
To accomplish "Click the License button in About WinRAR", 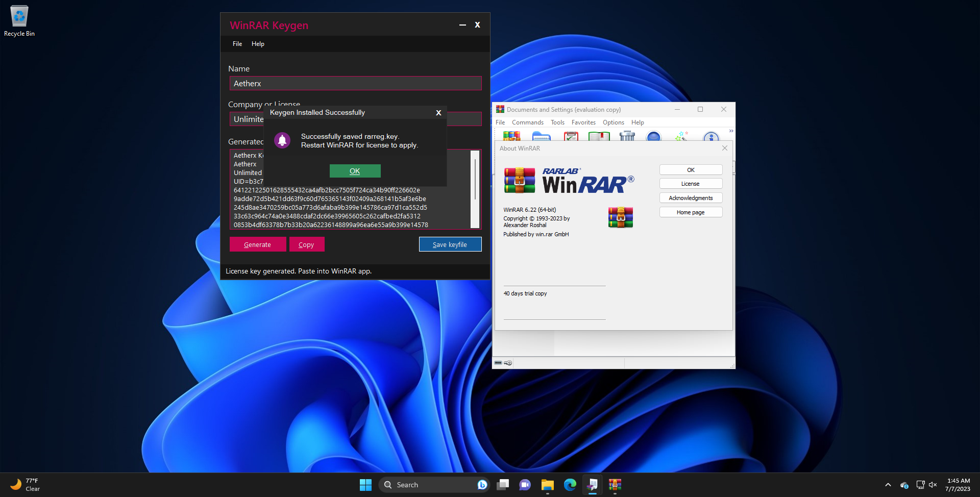I will click(x=691, y=184).
